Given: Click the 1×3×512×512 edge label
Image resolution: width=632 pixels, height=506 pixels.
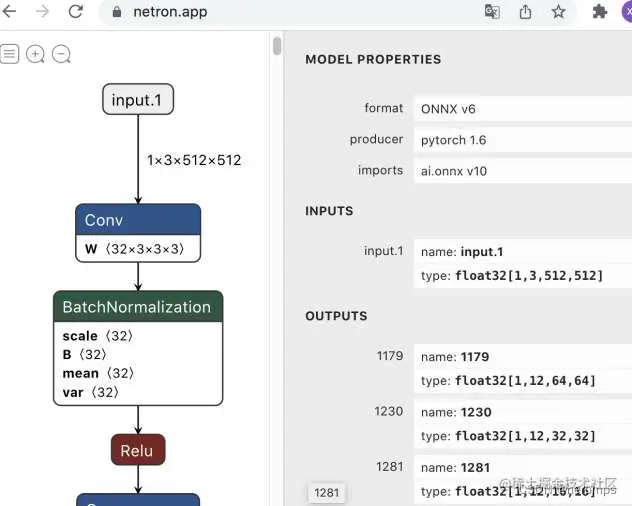Looking at the screenshot, I should pyautogui.click(x=194, y=160).
